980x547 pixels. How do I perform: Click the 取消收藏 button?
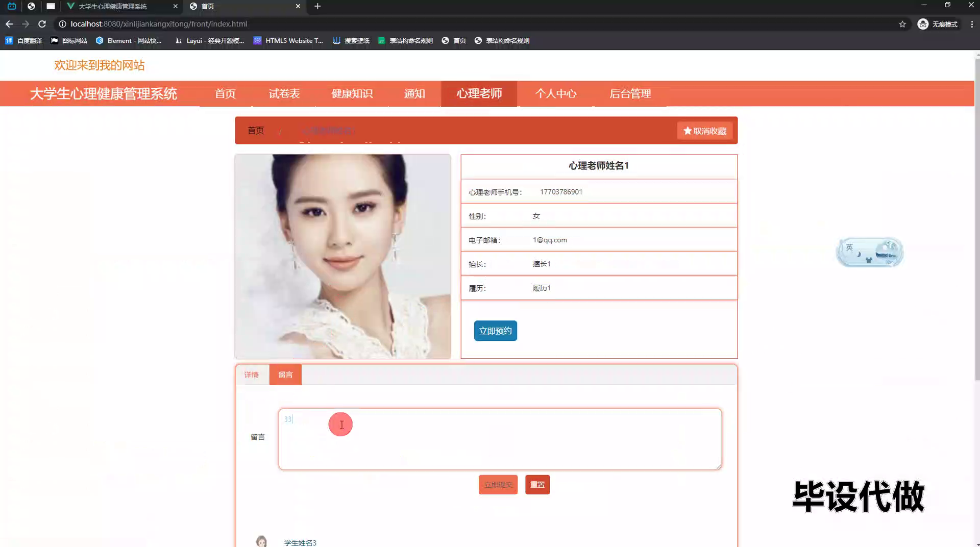(704, 131)
